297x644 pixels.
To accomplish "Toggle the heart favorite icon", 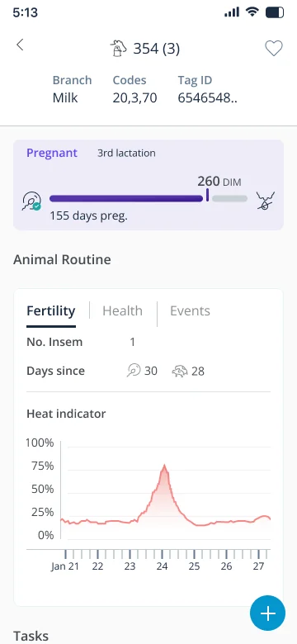I will 274,49.
